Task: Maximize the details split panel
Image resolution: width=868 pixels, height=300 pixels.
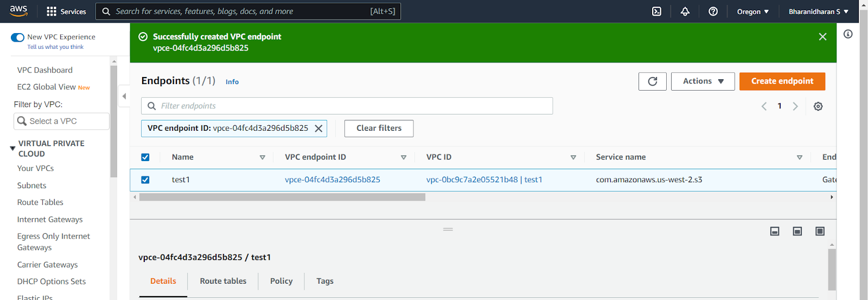Action: click(x=820, y=232)
